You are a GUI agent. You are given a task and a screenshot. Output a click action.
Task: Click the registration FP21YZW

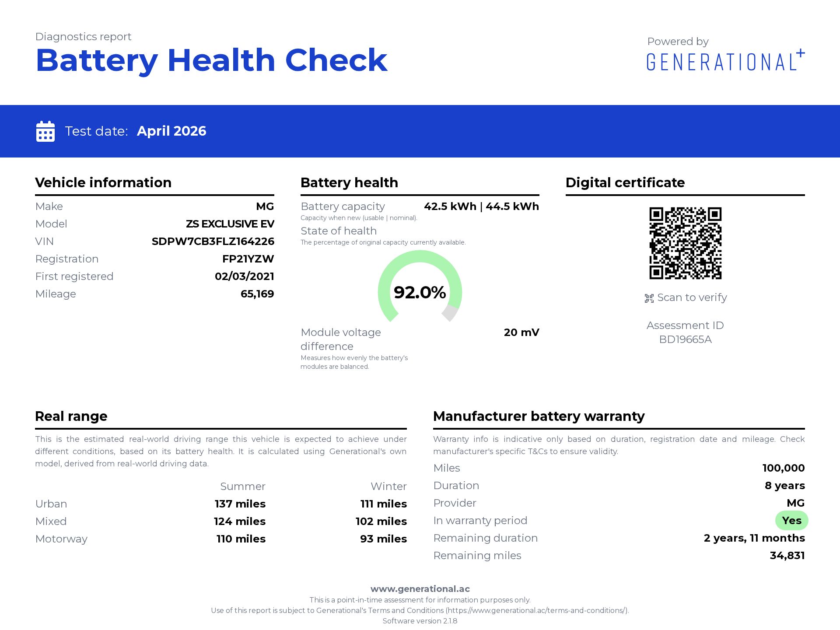[x=248, y=259]
